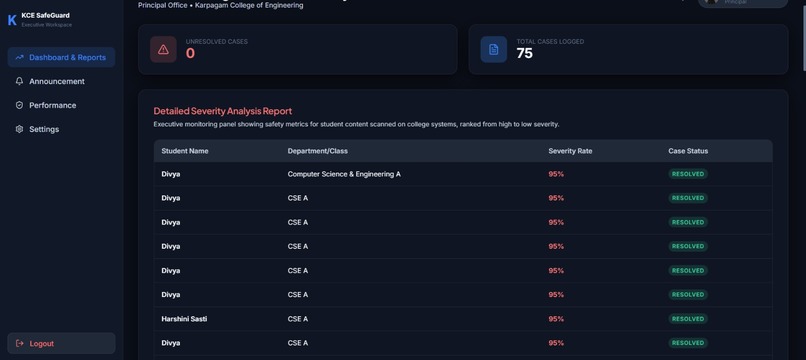Click RESOLVED badge in Harshini Sasti's row
The image size is (806, 360).
(x=688, y=319)
